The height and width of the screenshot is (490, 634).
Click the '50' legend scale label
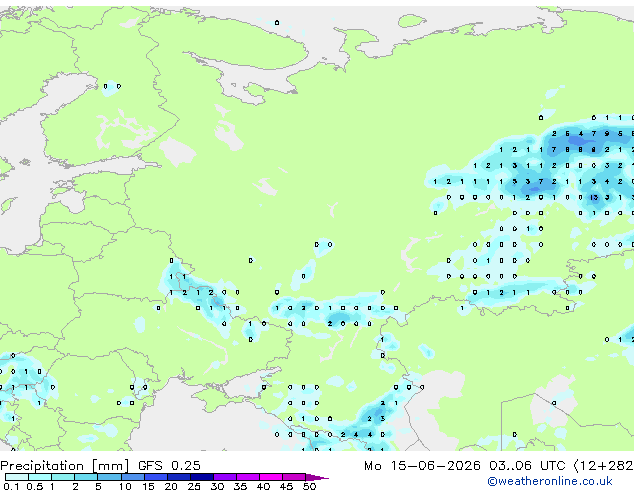pos(310,486)
